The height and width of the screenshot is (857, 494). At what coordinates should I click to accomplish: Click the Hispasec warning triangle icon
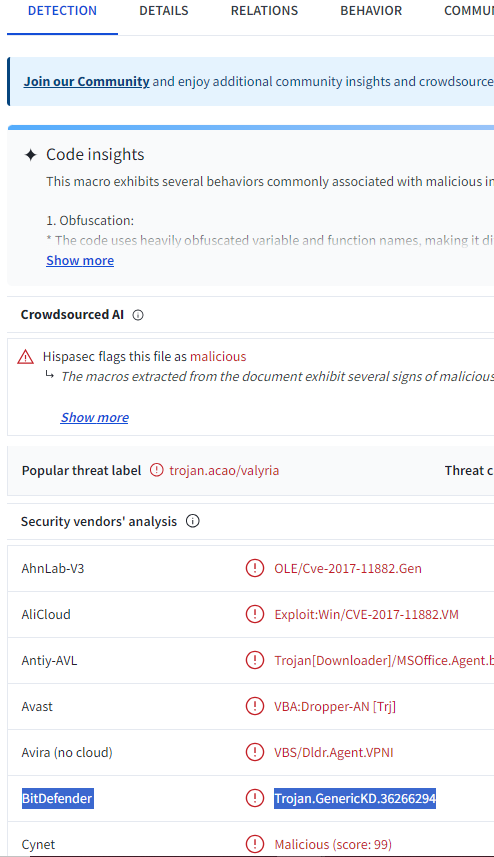[25, 357]
